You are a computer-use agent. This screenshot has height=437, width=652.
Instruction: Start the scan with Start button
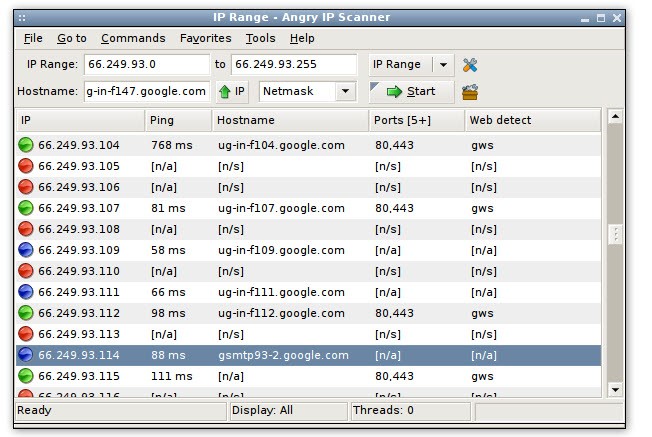coord(411,91)
